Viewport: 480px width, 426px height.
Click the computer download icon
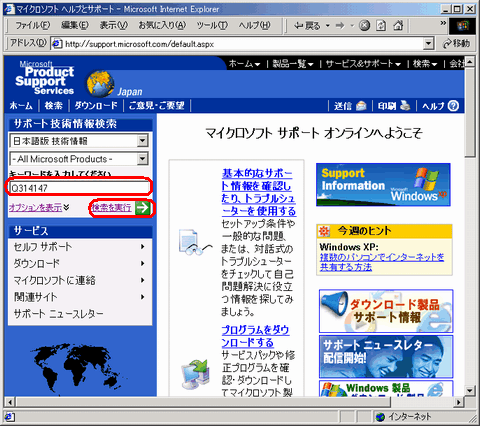pos(196,373)
